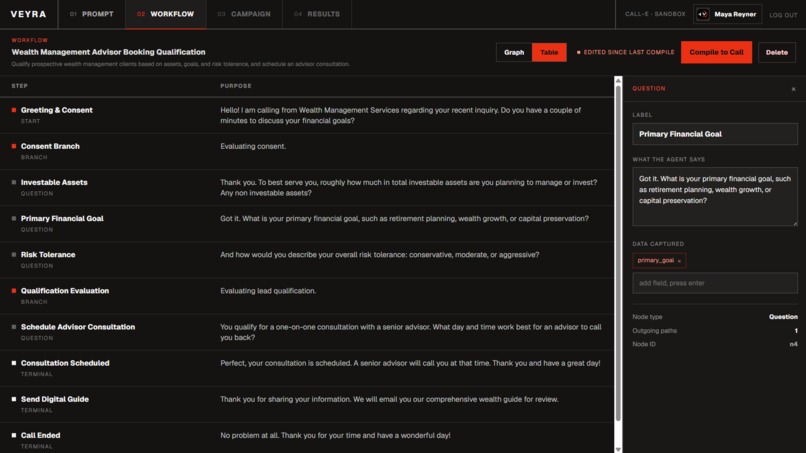Screen dimensions: 806x453
Task: Click the 'No problem at all' message
Action: 335,436
